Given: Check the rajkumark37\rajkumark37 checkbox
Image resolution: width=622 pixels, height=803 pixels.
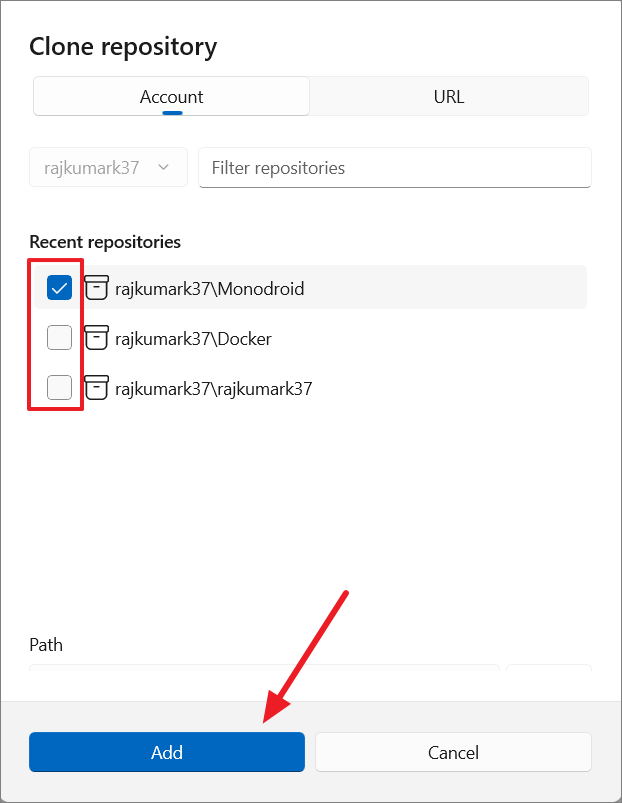Looking at the screenshot, I should click(58, 387).
